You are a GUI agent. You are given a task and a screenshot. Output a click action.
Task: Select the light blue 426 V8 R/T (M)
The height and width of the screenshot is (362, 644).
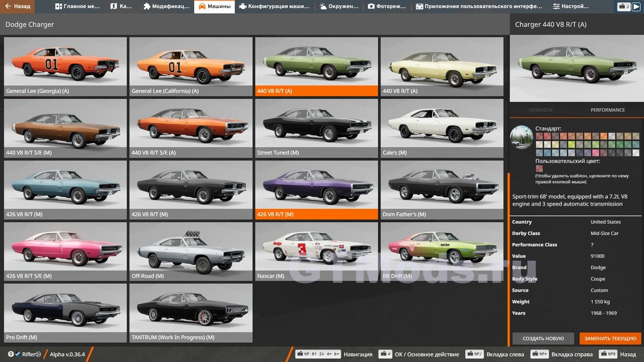click(66, 190)
